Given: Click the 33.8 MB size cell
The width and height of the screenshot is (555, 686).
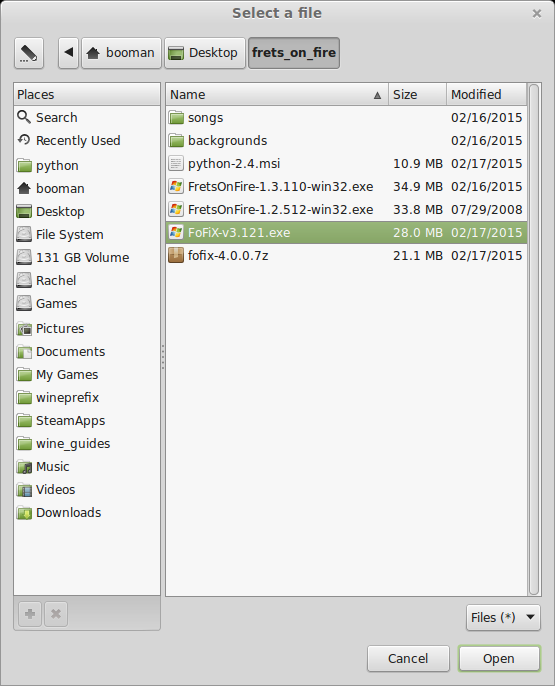Looking at the screenshot, I should coord(418,210).
